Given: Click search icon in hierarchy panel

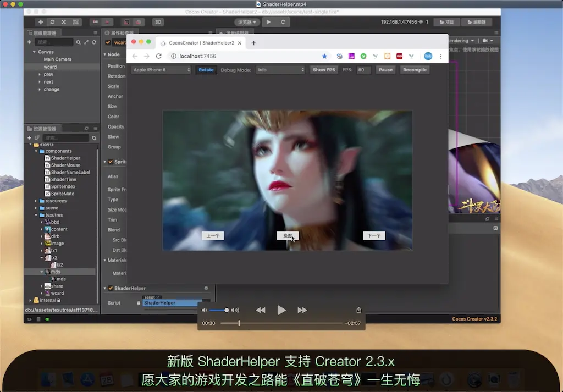Looking at the screenshot, I should [x=78, y=42].
